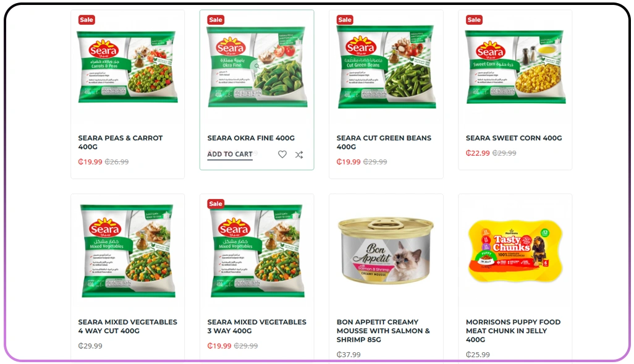Click Sale badge on Seara Okra Fine
This screenshot has height=364, width=634.
pos(216,20)
